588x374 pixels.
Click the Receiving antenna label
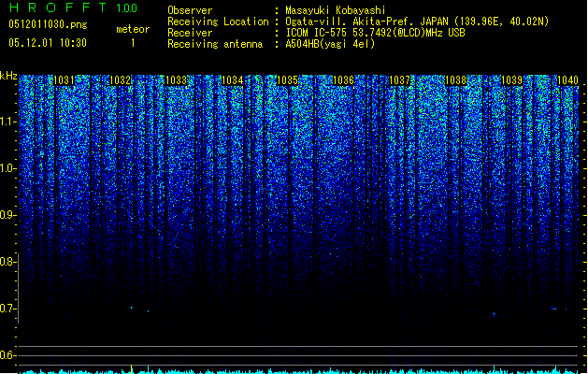(215, 44)
